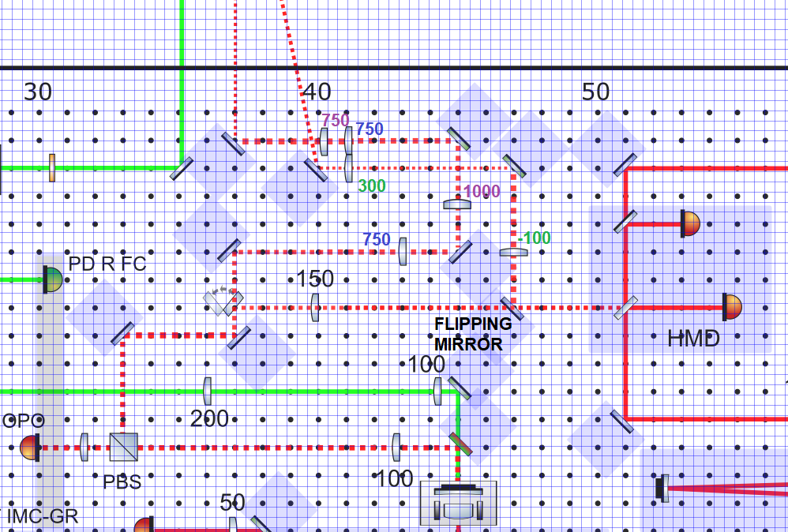Screen dimensions: 788x532
Task: Click the lower HMD photodiode
Action: coord(733,307)
